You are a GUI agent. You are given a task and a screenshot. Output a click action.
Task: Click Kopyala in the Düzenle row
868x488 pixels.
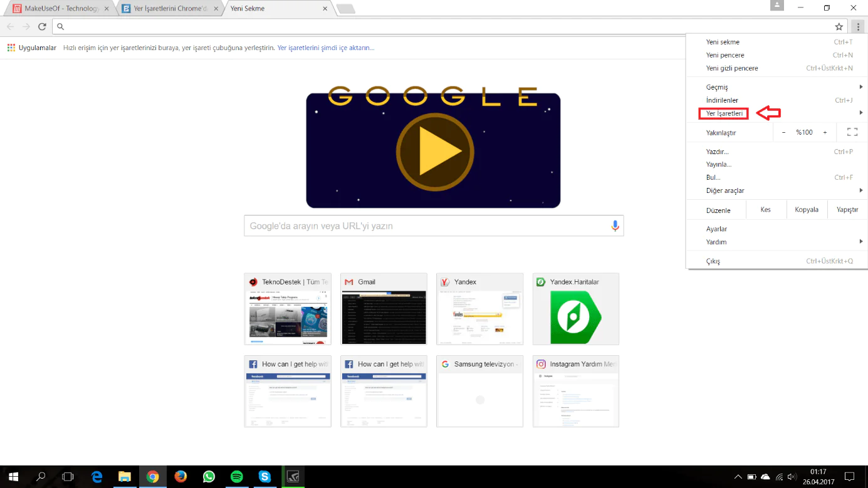pos(807,210)
